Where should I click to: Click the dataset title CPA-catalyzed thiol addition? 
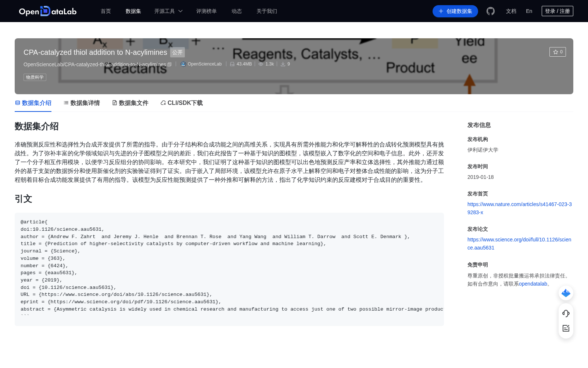pyautogui.click(x=95, y=52)
